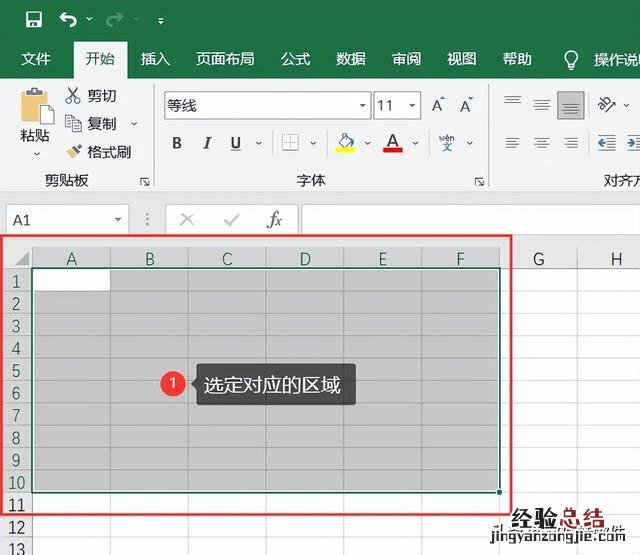Viewport: 640px width, 555px height.
Task: Expand the Name Box dropdown arrow
Action: [118, 220]
